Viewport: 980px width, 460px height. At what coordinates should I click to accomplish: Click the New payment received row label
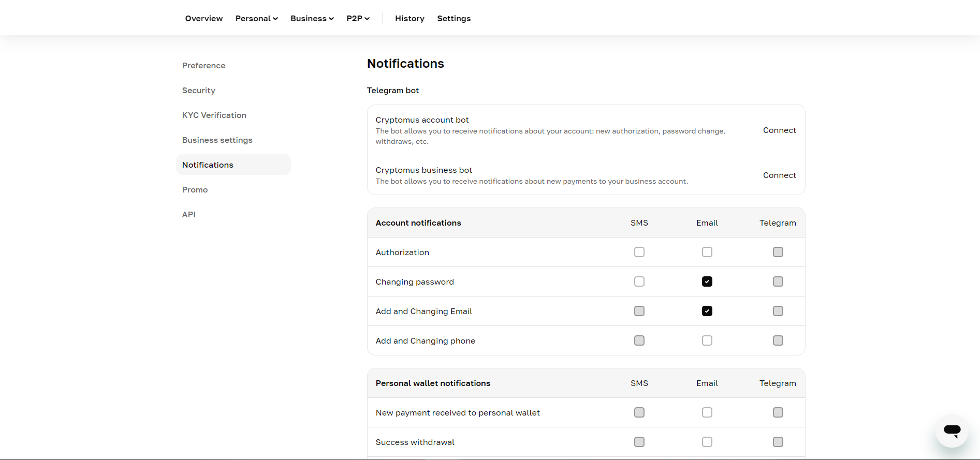click(458, 413)
